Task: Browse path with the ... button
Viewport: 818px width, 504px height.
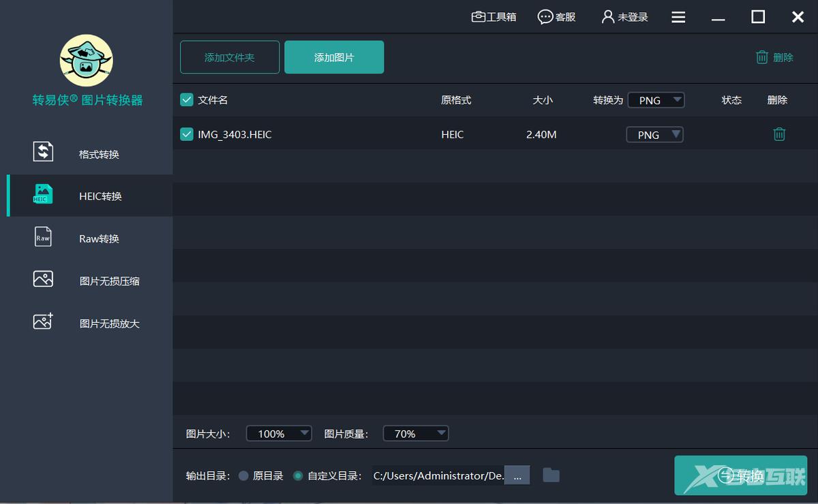Action: (x=517, y=476)
